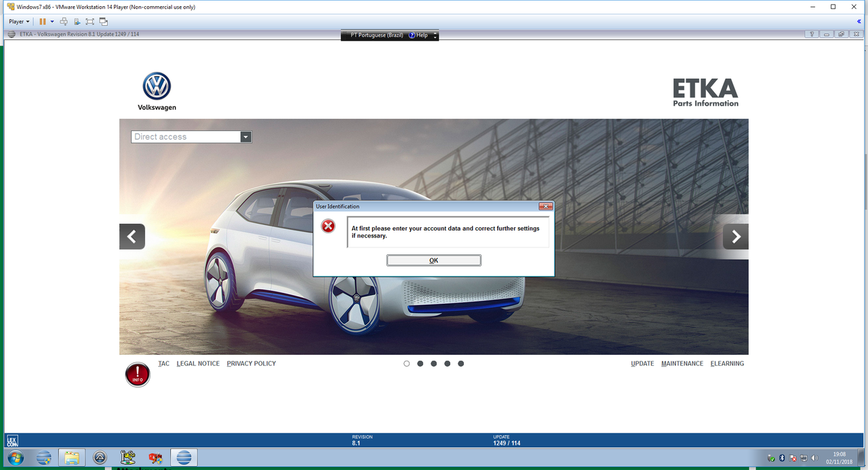
Task: Click the LexCom logo in status bar
Action: (x=12, y=441)
